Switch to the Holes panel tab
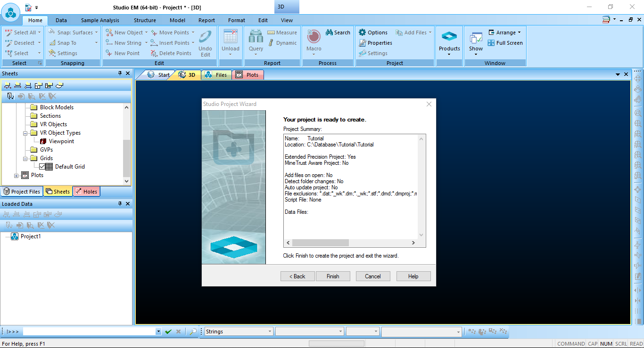Viewport: 644px width, 348px height. tap(86, 192)
